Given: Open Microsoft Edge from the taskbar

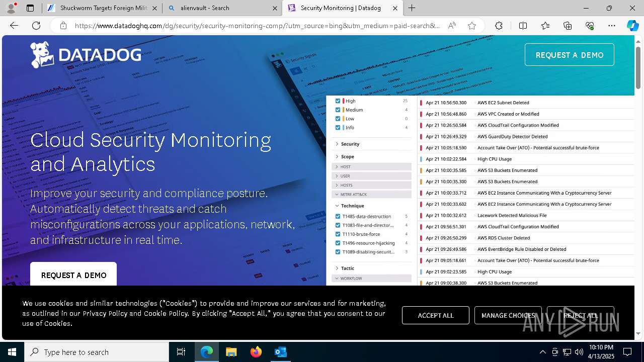Looking at the screenshot, I should click(x=207, y=352).
